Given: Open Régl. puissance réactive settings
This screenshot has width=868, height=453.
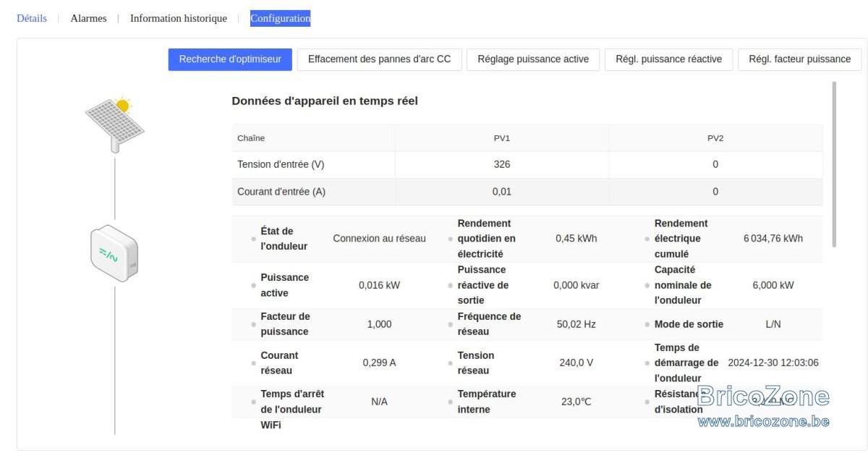Looking at the screenshot, I should point(669,59).
